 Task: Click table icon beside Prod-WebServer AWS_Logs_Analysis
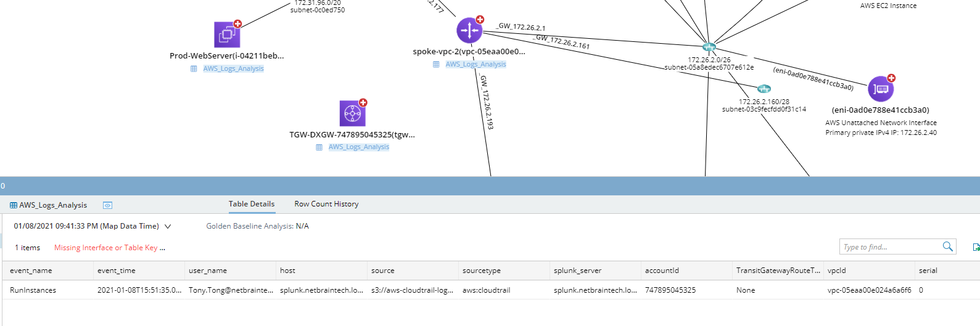tap(194, 69)
